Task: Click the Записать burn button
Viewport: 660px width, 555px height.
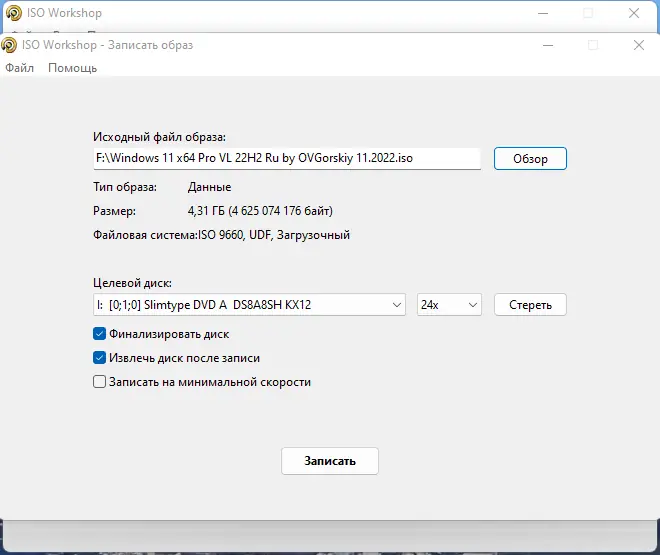Action: (330, 461)
